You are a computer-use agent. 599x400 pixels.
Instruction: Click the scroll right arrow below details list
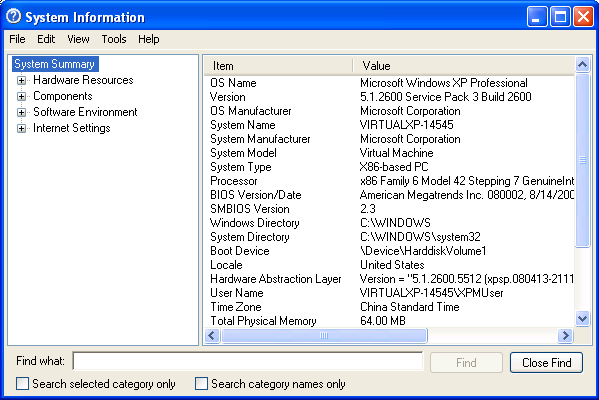click(x=565, y=336)
